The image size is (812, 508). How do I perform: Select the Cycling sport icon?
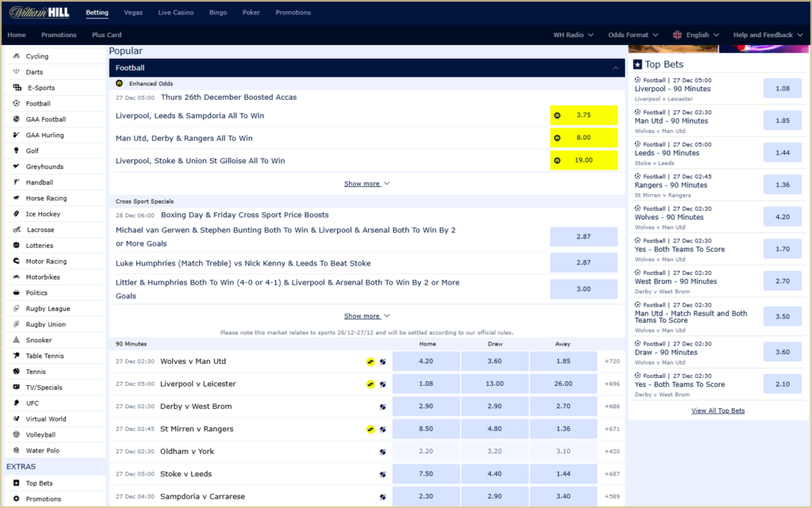16,55
